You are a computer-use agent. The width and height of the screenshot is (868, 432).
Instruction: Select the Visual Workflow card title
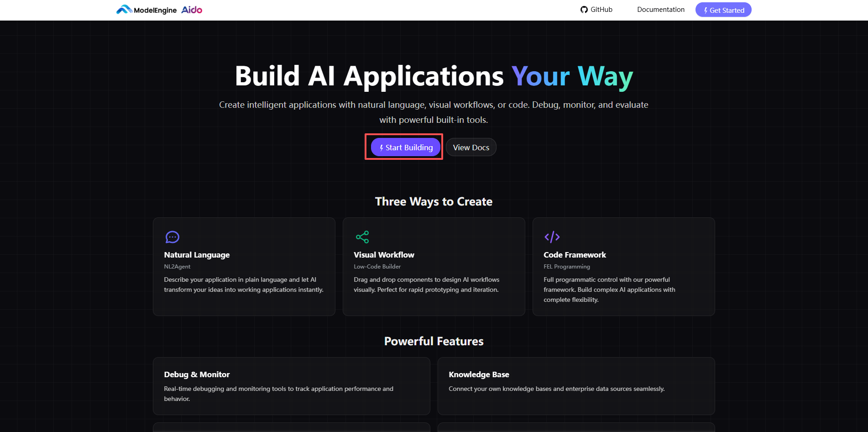point(384,255)
